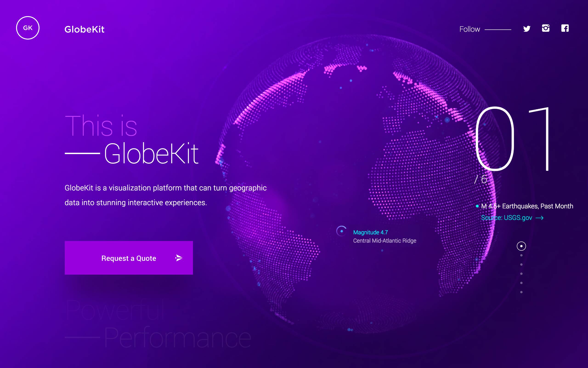This screenshot has height=368, width=588.
Task: Open the Twitter profile icon
Action: point(526,29)
